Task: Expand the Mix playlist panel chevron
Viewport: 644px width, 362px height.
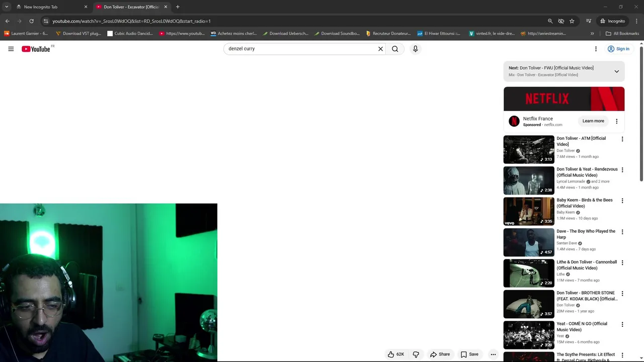Action: (616, 71)
